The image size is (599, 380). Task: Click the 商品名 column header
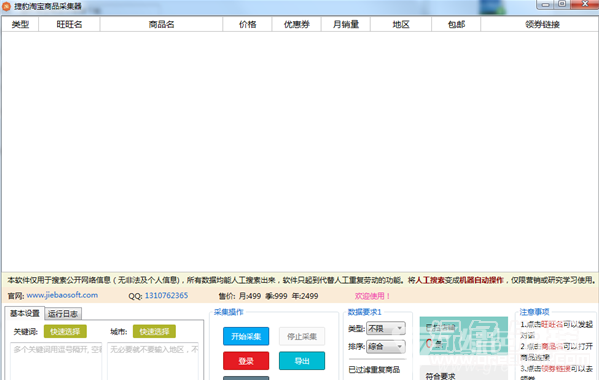click(x=161, y=24)
